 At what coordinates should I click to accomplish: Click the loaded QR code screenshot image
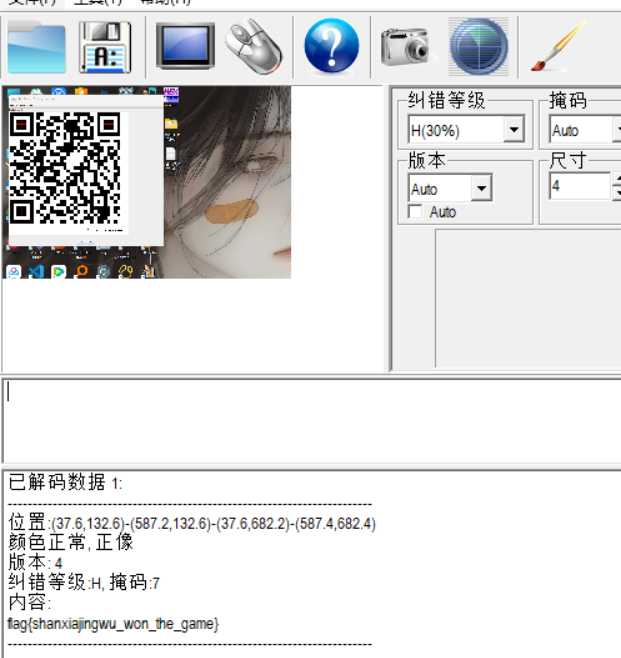point(146,182)
